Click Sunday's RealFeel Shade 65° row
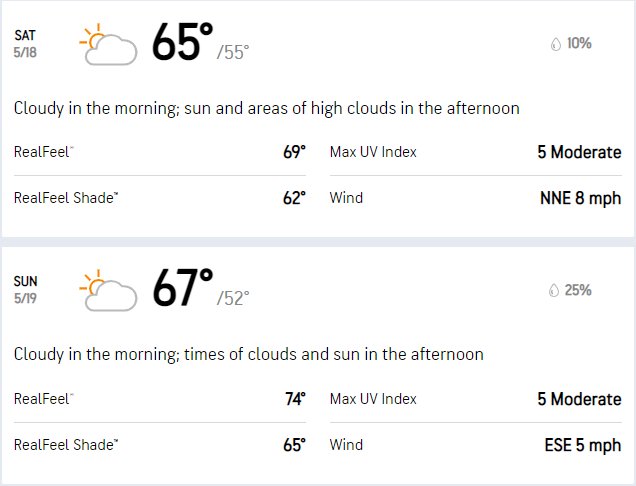 (160, 445)
